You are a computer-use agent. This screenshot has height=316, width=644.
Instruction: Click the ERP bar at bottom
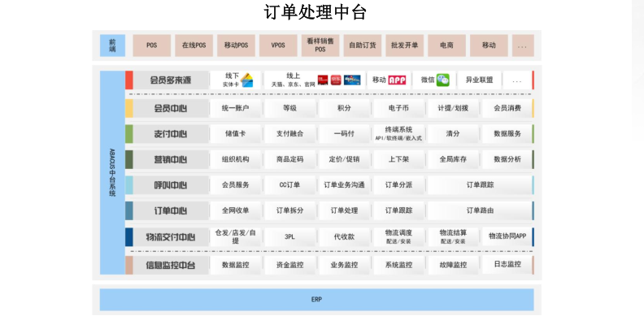click(316, 300)
